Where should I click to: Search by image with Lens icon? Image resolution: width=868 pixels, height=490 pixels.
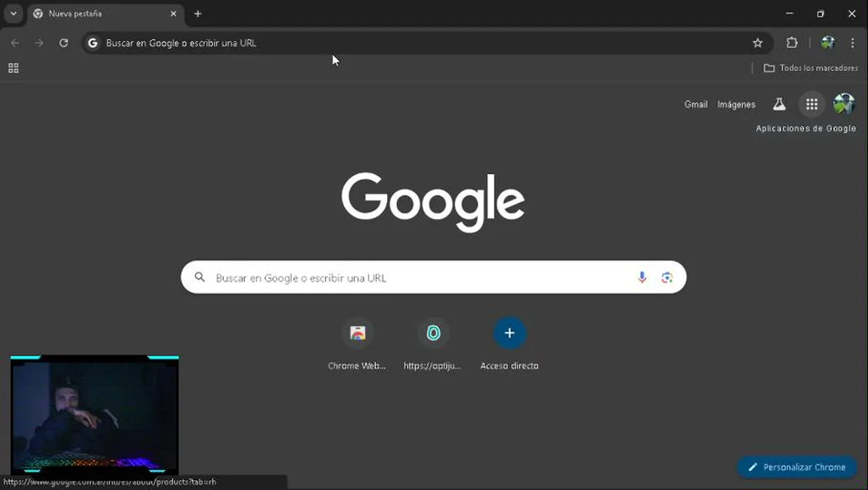click(x=667, y=277)
